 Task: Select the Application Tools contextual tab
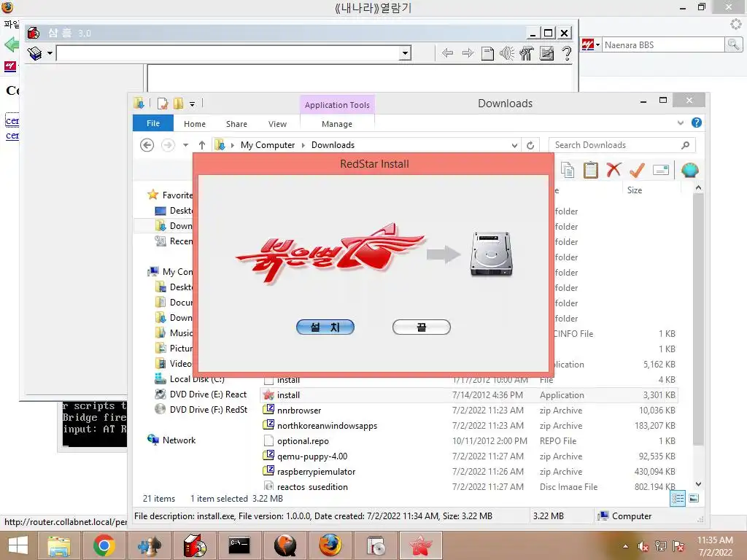337,105
